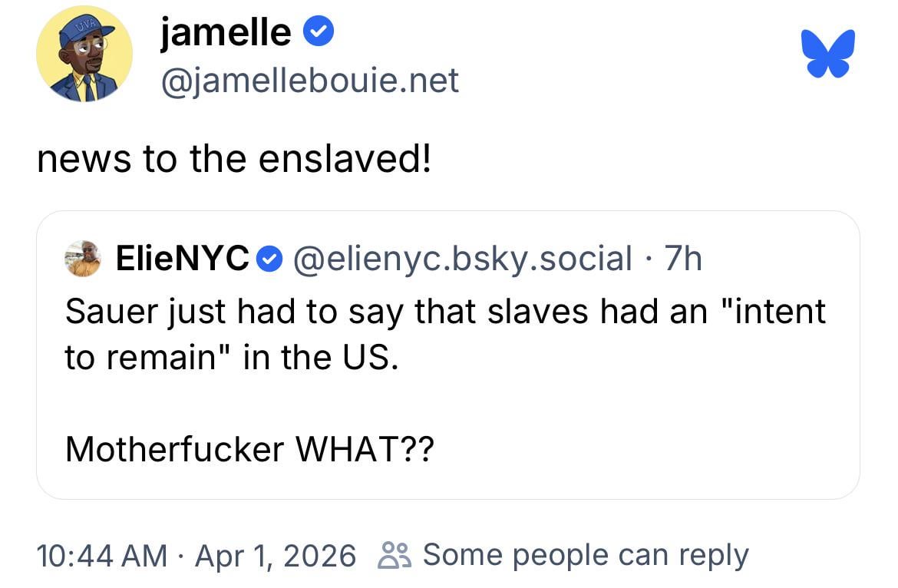Open the ElieNYC display name

point(182,259)
